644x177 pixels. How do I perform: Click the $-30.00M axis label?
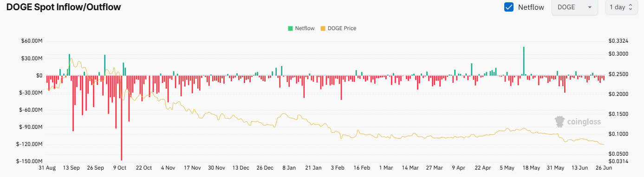coord(31,93)
